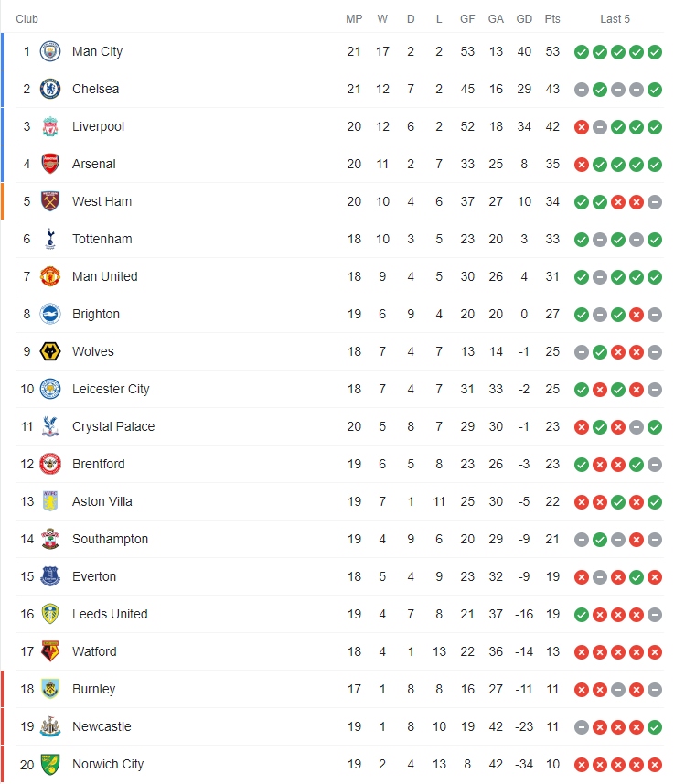This screenshot has height=784, width=685.
Task: Click the Norwich City crest
Action: tap(50, 764)
